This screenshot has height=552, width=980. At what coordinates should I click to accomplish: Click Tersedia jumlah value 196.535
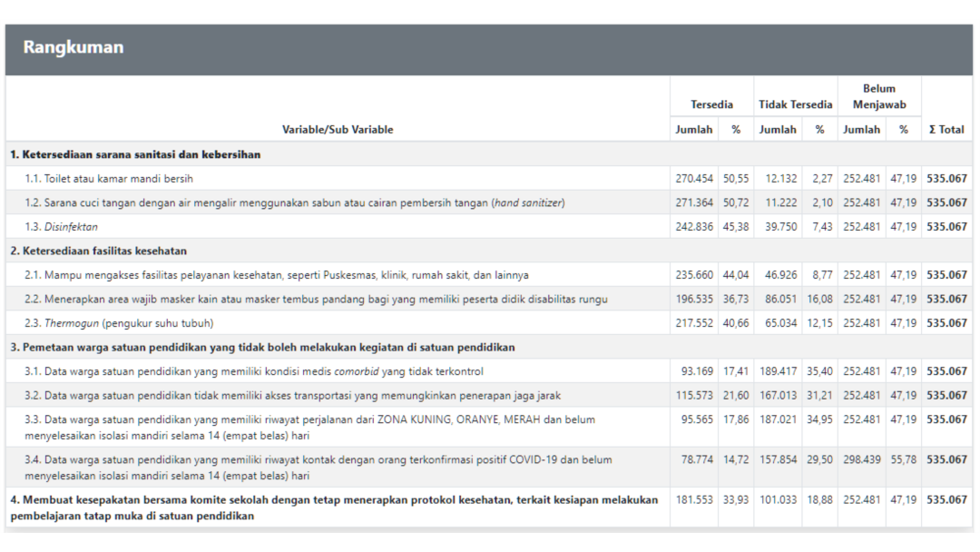coord(694,299)
